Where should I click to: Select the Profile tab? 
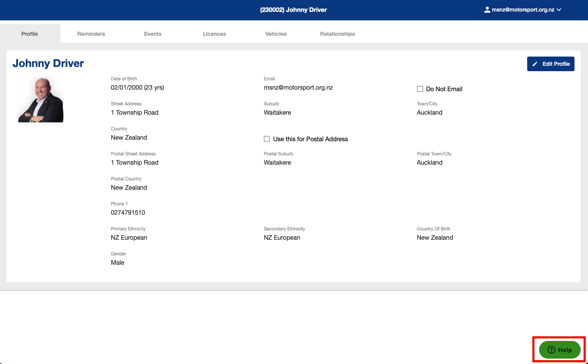coord(30,34)
